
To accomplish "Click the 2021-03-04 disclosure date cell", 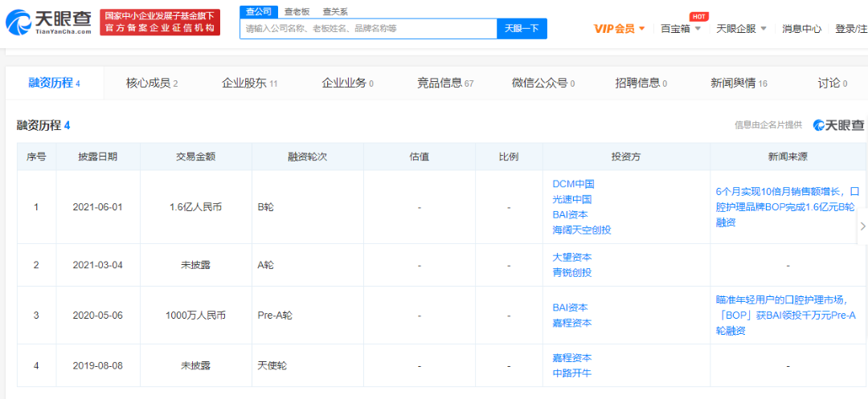I will (x=98, y=265).
